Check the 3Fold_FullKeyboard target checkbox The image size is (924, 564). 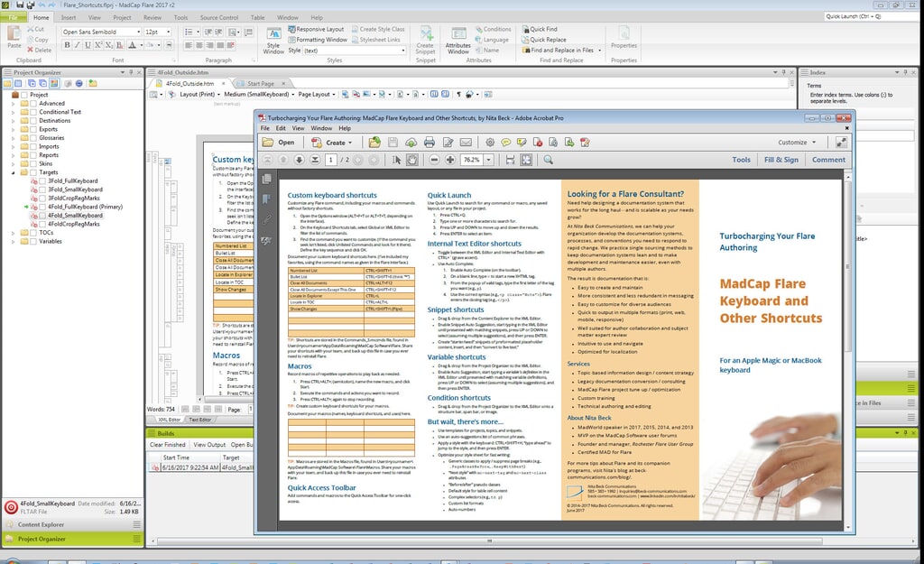point(42,180)
